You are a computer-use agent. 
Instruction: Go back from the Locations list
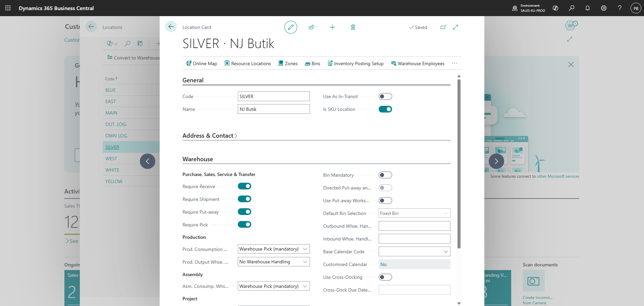(91, 27)
